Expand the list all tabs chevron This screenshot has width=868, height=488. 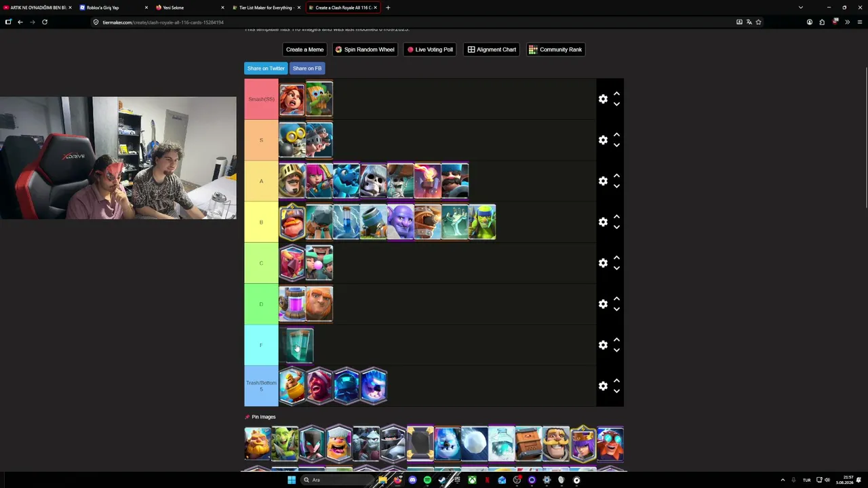pyautogui.click(x=801, y=7)
